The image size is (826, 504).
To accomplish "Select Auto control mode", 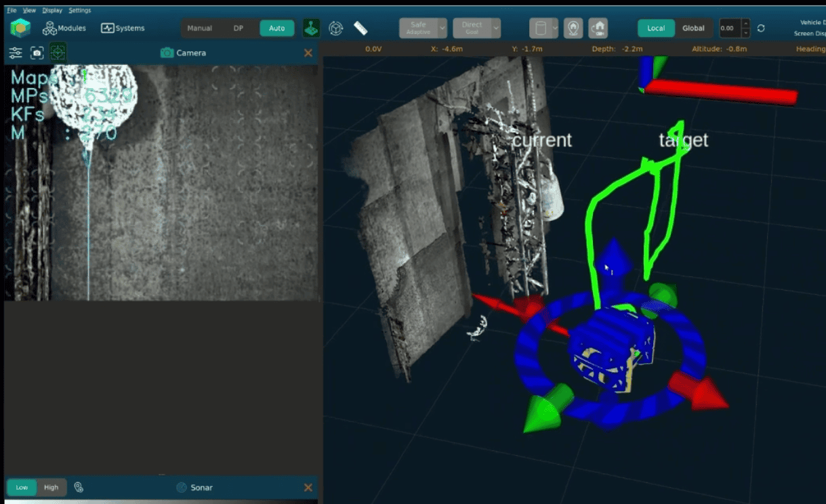I will click(276, 28).
